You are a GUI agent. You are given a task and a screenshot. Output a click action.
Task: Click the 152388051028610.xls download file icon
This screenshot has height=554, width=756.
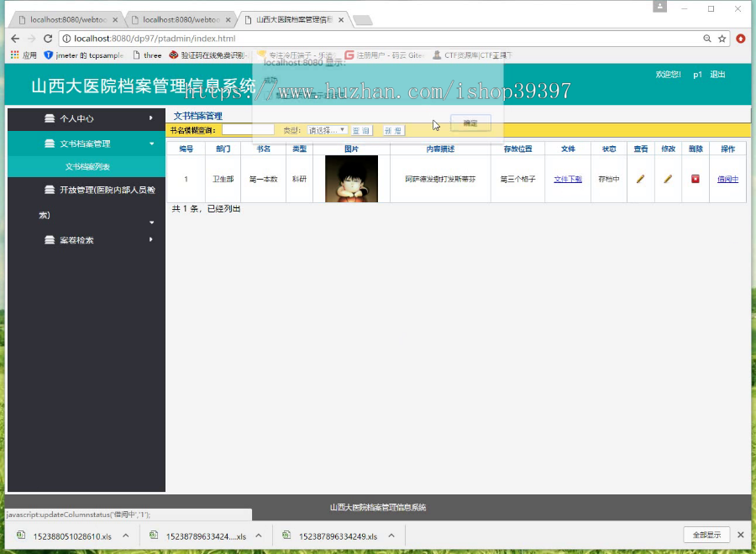pyautogui.click(x=21, y=535)
